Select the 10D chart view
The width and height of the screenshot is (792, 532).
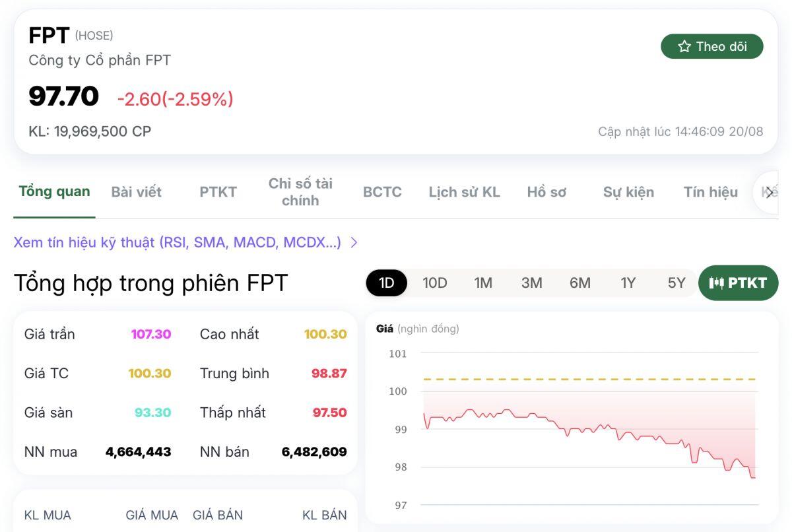434,283
